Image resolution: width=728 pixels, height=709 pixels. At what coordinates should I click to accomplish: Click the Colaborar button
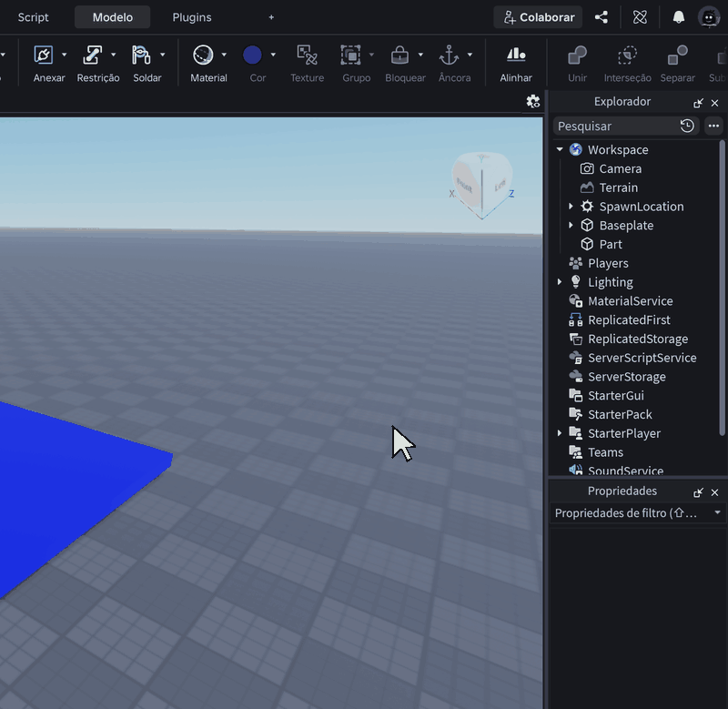[x=538, y=17]
